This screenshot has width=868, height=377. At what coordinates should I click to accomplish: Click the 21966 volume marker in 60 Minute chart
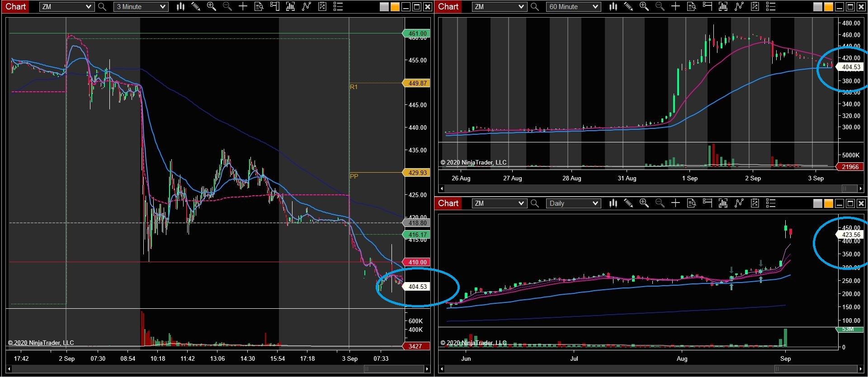point(849,167)
